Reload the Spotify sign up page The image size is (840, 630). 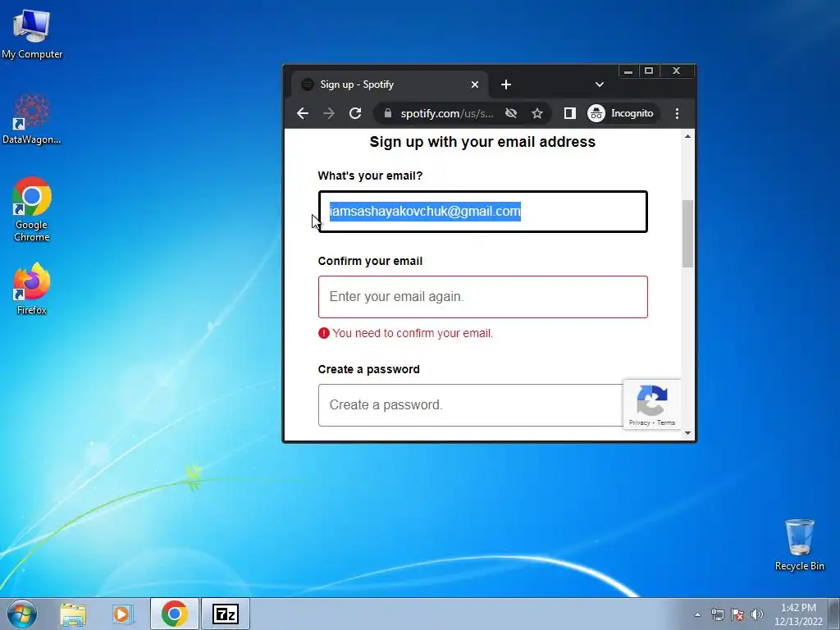click(x=355, y=113)
